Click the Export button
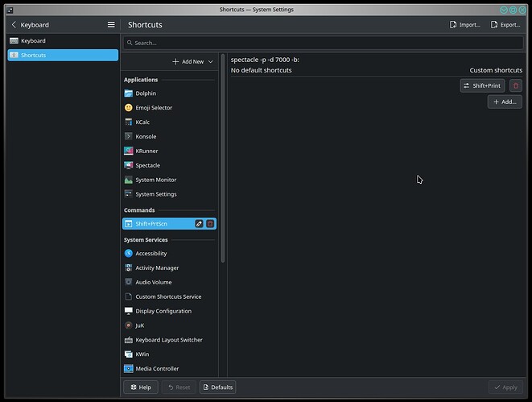532x402 pixels. click(505, 25)
